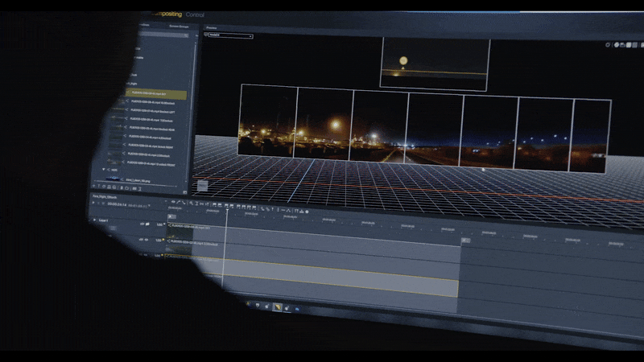Click opacity value 100 on second track
Screen dimensions: 644x362
(x=158, y=240)
